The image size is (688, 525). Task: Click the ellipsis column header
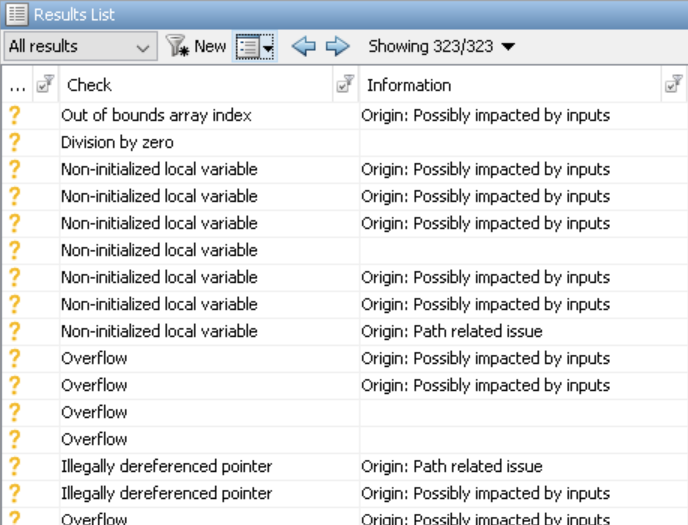pos(17,86)
